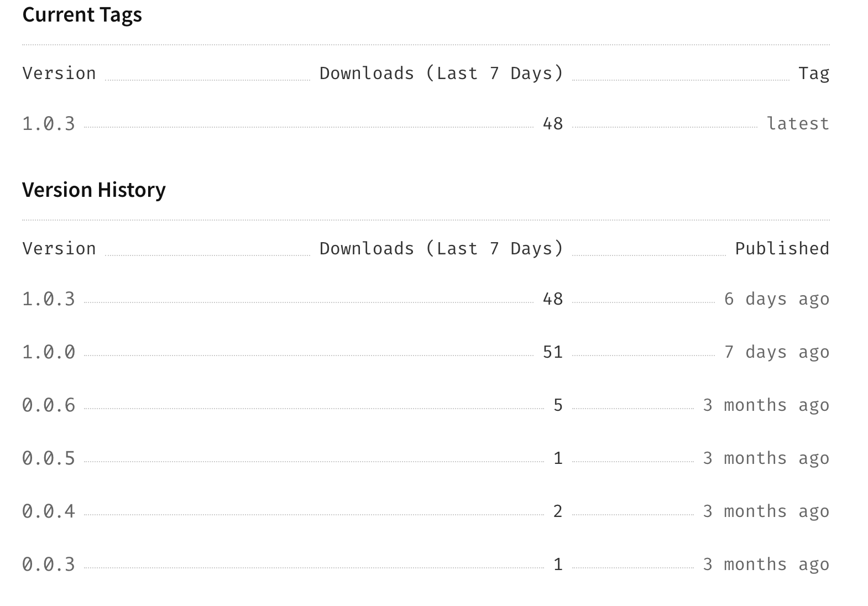The width and height of the screenshot is (868, 606).
Task: Open version 1.0.0 link
Action: point(49,352)
